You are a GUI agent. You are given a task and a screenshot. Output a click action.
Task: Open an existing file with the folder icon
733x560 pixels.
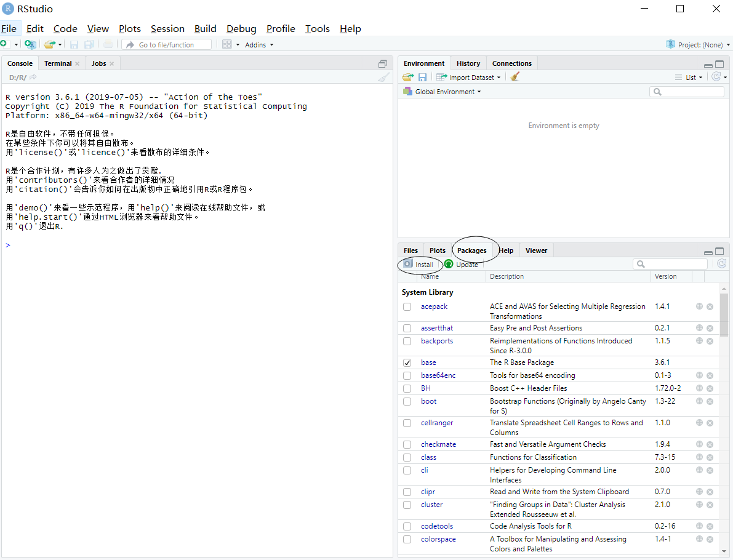point(49,44)
